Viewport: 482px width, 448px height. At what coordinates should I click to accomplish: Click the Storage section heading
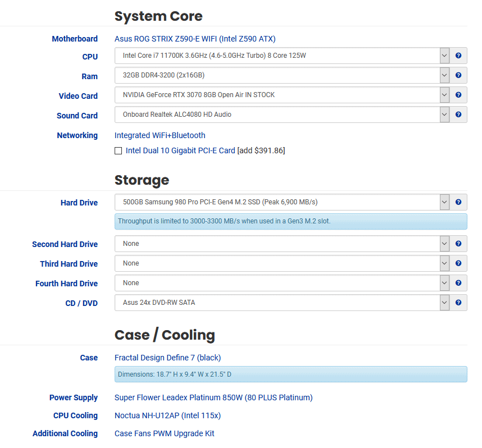pos(142,180)
